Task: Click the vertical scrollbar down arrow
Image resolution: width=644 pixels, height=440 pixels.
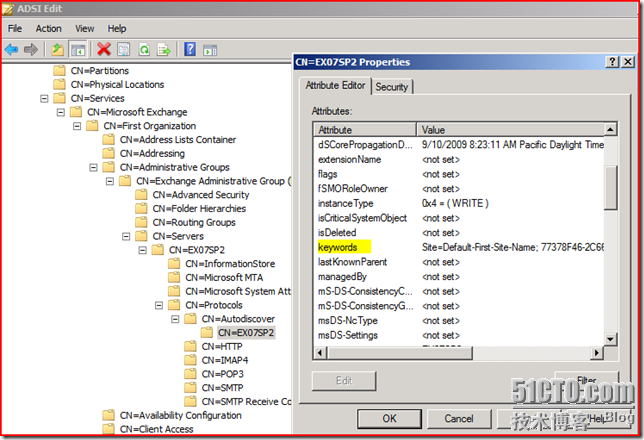Action: [610, 339]
